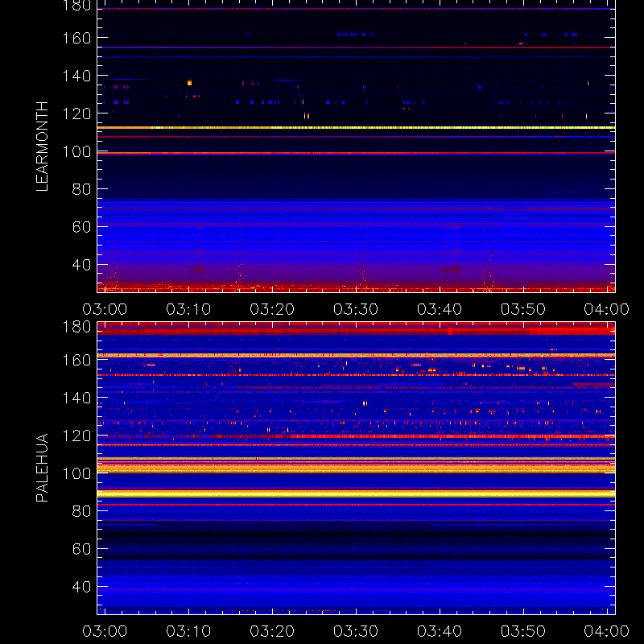
Task: Pick the 80 tick label on PALEHUA plot
Action: 81,511
